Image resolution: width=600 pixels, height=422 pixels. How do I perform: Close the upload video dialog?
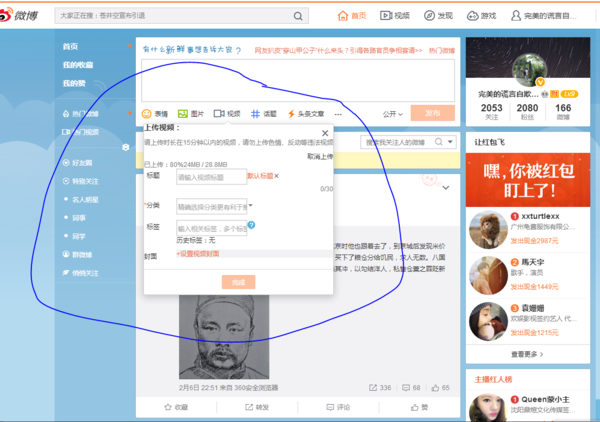[x=325, y=133]
